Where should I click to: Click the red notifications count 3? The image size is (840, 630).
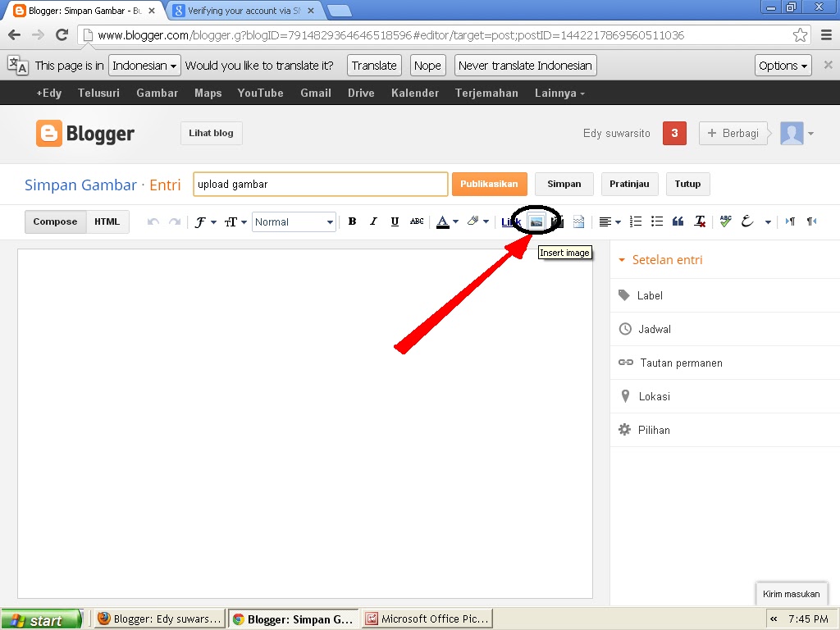click(x=674, y=134)
